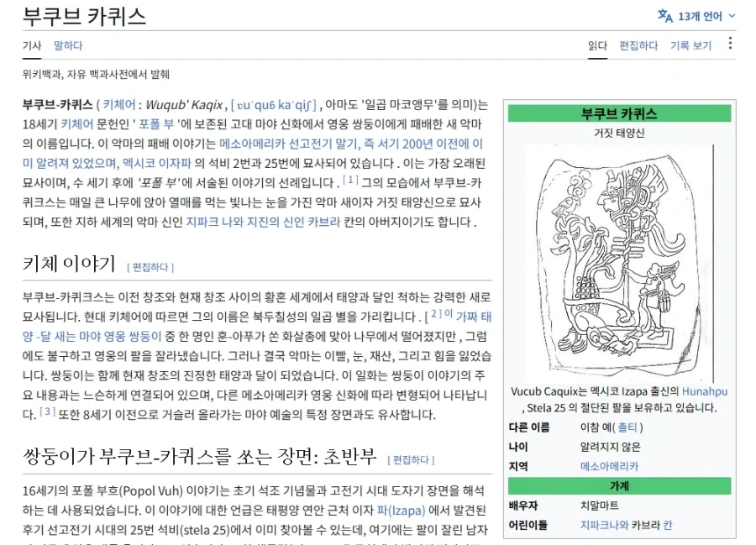This screenshot has width=756, height=545.
Task: Click the 부쿠브 카퀴스 page title
Action: (84, 16)
